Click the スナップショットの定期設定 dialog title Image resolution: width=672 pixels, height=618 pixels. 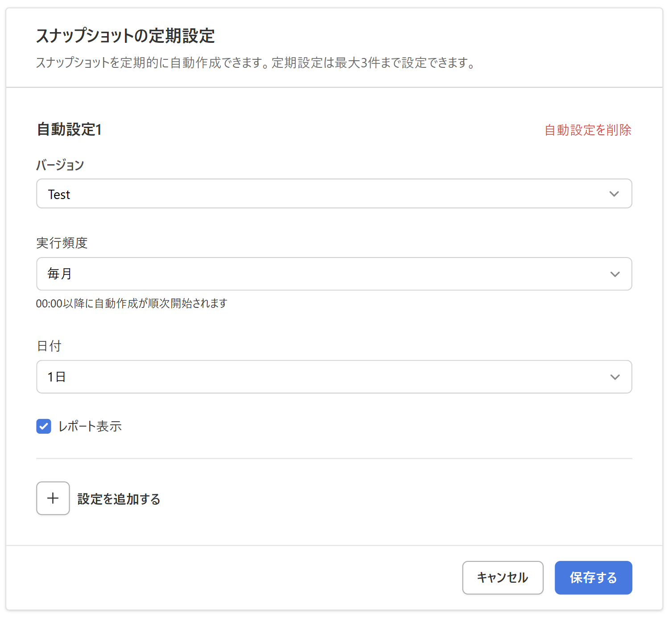tap(125, 36)
